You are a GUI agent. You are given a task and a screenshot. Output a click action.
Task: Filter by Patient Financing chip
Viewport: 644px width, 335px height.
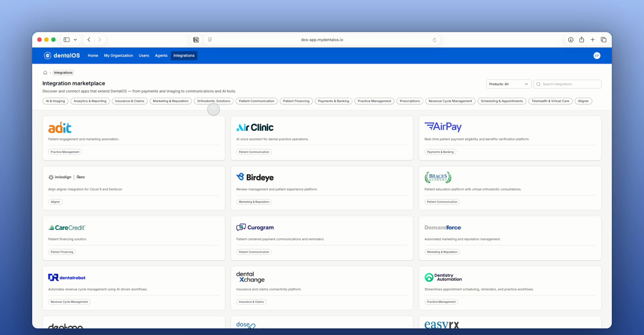pyautogui.click(x=296, y=101)
